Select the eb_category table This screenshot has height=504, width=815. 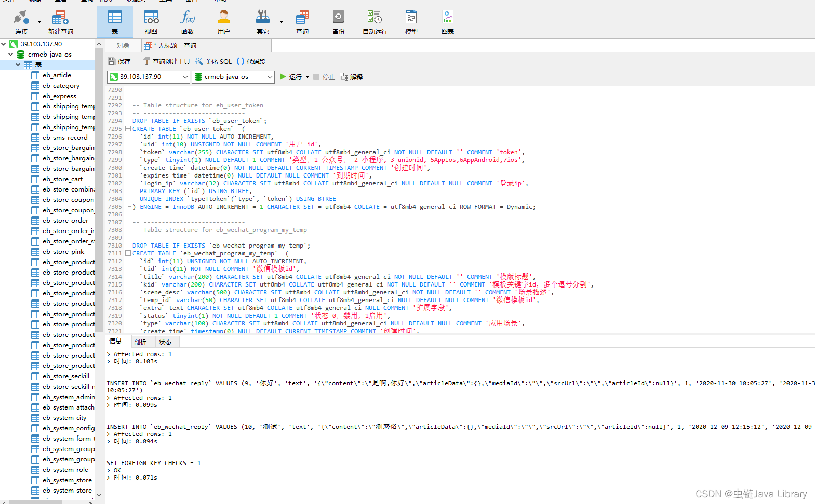[61, 86]
